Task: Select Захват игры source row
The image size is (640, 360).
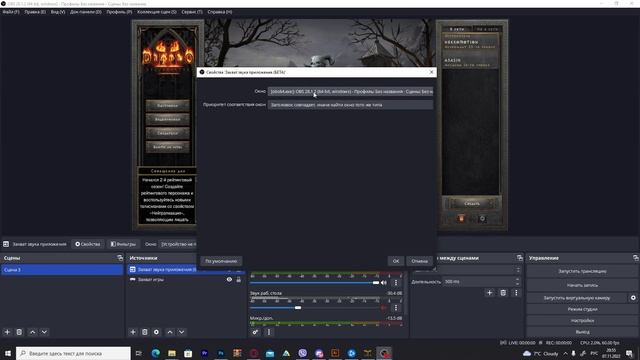Action: (x=186, y=280)
